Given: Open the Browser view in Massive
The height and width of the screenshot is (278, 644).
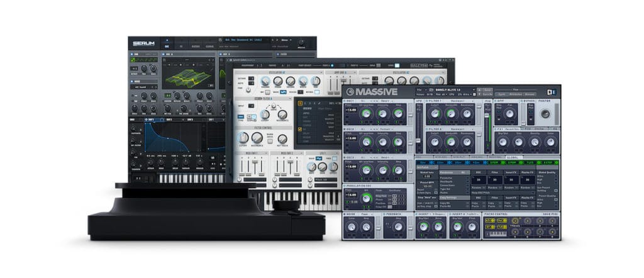Looking at the screenshot, I should click(x=530, y=94).
